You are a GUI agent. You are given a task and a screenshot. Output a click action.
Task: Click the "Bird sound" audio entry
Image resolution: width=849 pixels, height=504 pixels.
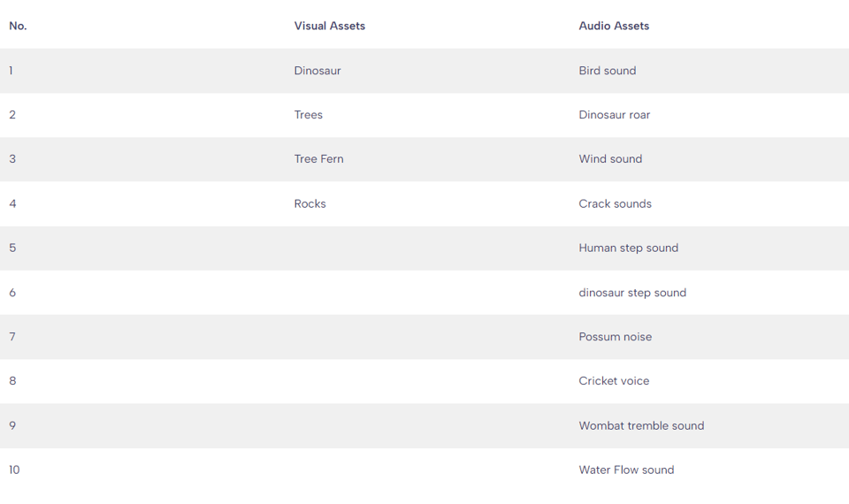click(x=608, y=71)
